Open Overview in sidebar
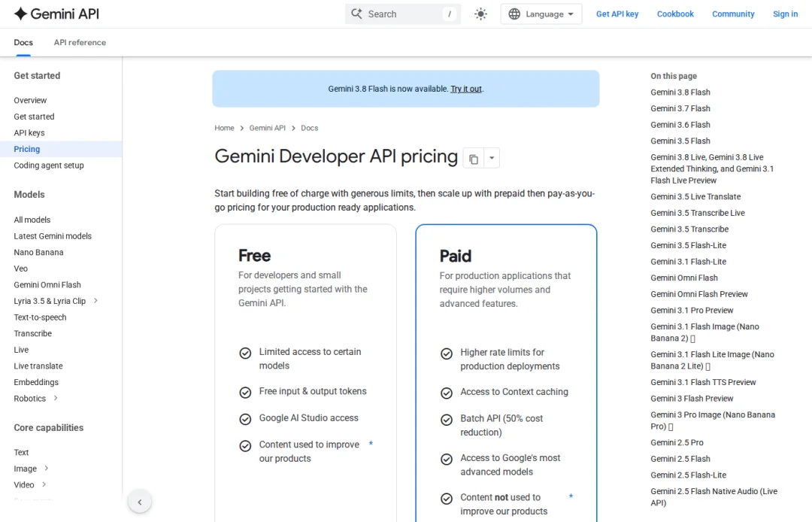 point(30,101)
